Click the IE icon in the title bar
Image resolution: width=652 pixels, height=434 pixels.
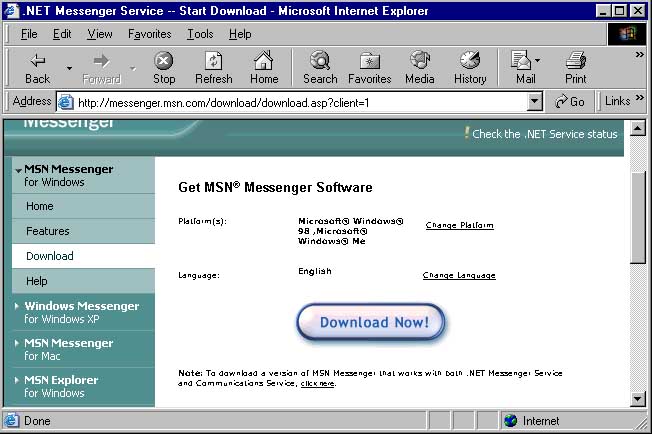point(11,11)
